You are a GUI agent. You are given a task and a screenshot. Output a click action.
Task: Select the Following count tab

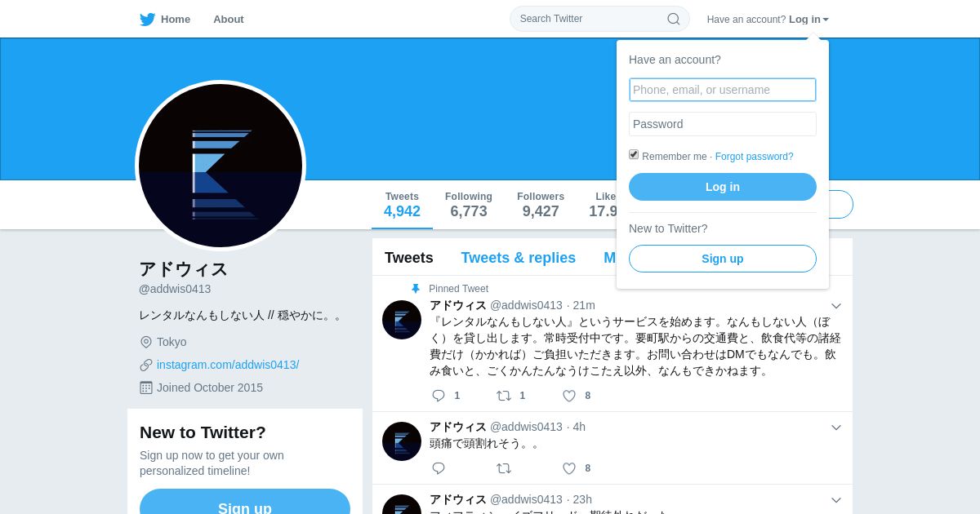469,205
